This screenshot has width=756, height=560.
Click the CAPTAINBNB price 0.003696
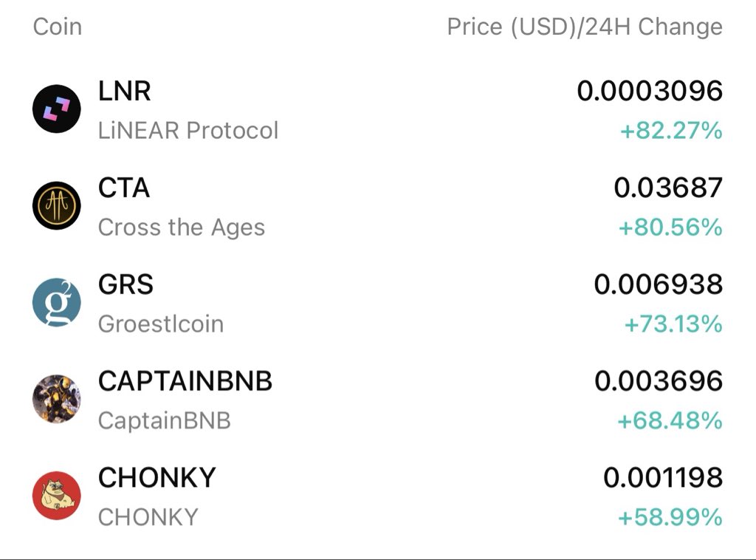pyautogui.click(x=658, y=381)
